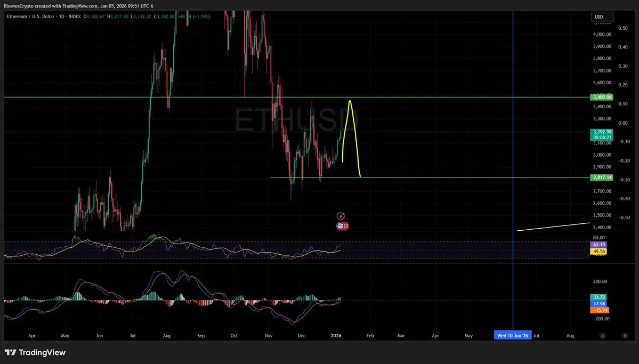Click the yellow RSI MA label 49.56
Viewport: 639px width, 364px height.
coord(598,252)
